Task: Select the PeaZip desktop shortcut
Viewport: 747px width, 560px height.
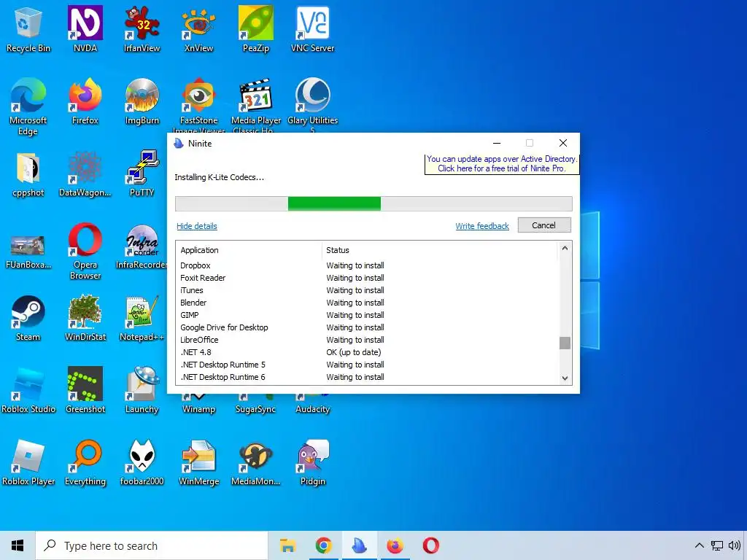Action: pyautogui.click(x=256, y=28)
